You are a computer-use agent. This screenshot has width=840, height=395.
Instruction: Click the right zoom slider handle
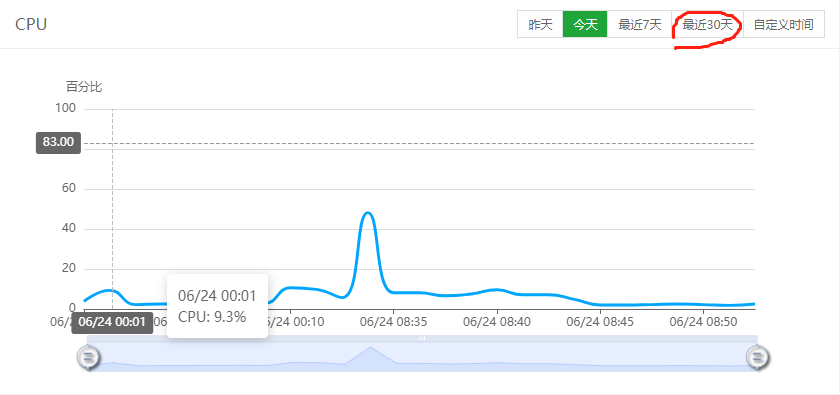pyautogui.click(x=758, y=356)
